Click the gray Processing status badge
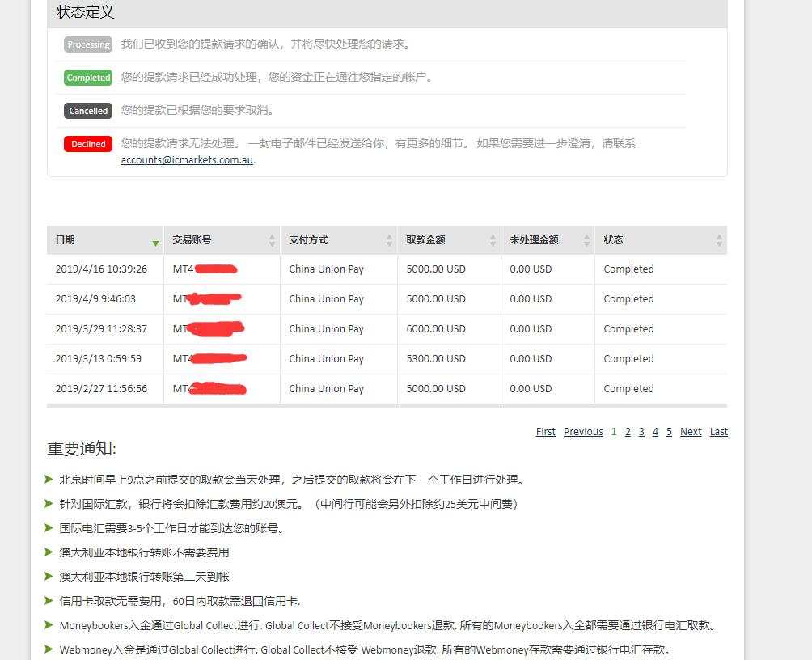 (x=88, y=44)
